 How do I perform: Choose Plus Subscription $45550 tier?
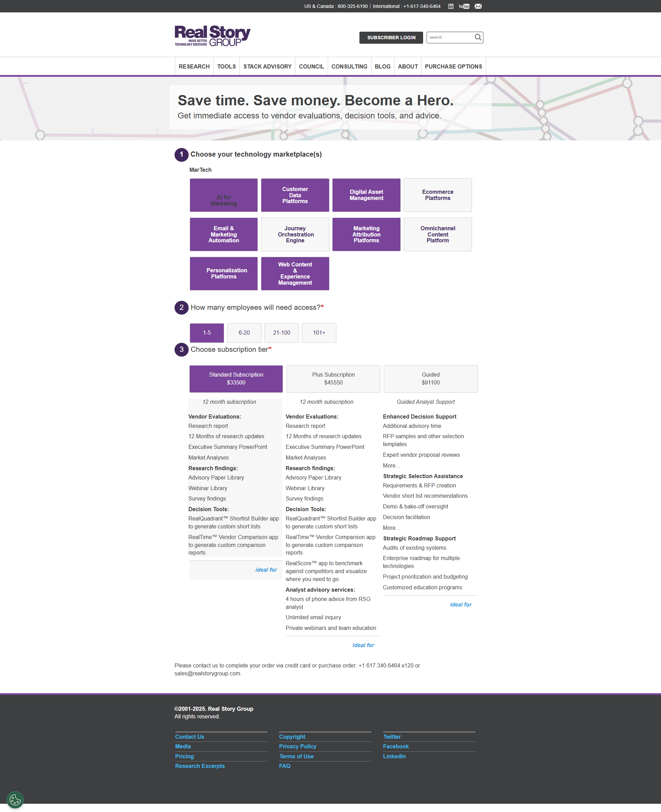[333, 379]
